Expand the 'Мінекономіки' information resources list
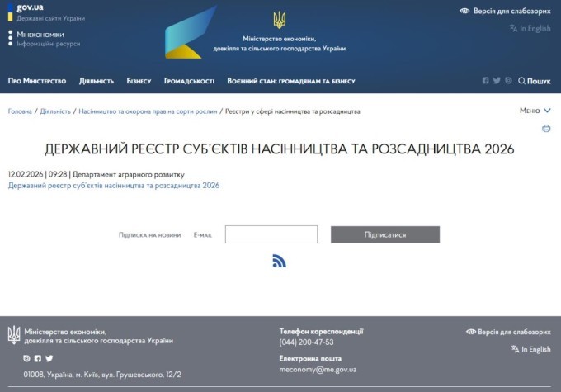This screenshot has height=392, width=561. pos(40,35)
